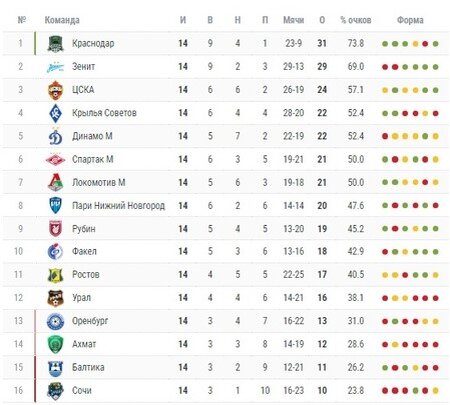Sort by the Мячи column header
Viewport: 450px width, 405px height.
[x=294, y=20]
